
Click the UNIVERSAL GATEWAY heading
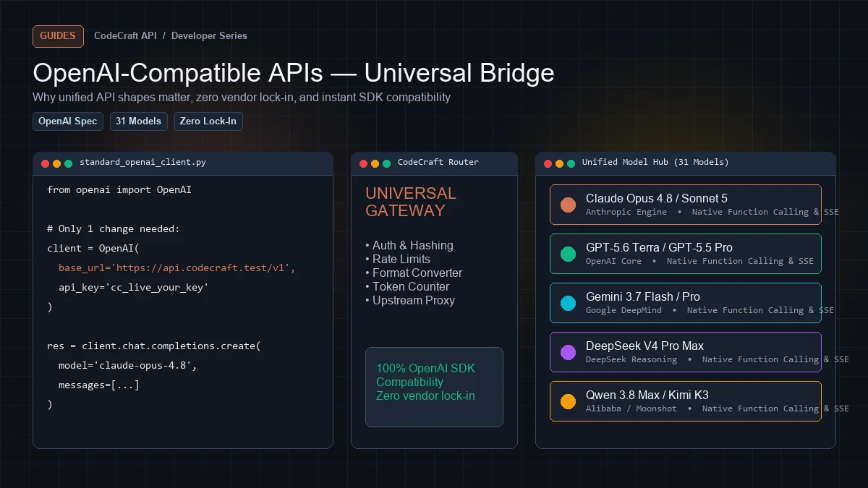(411, 202)
